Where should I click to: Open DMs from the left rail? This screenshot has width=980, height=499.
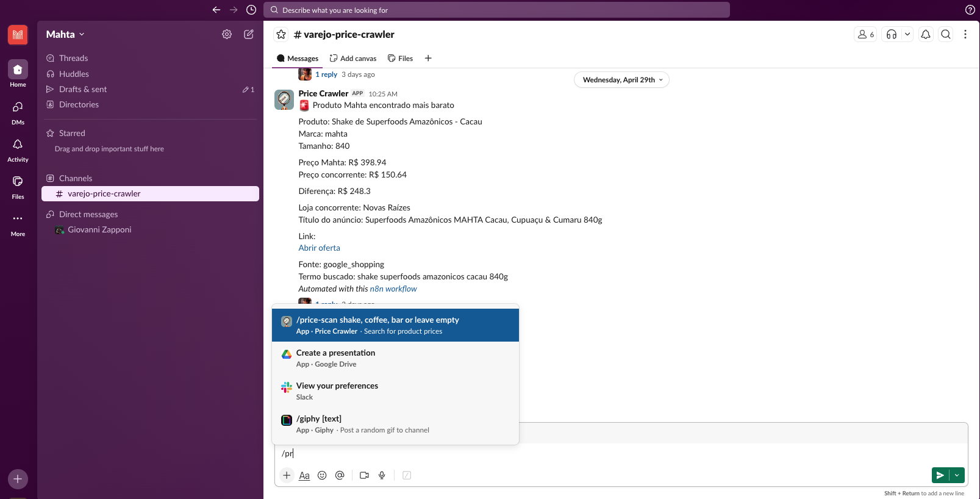coord(18,112)
